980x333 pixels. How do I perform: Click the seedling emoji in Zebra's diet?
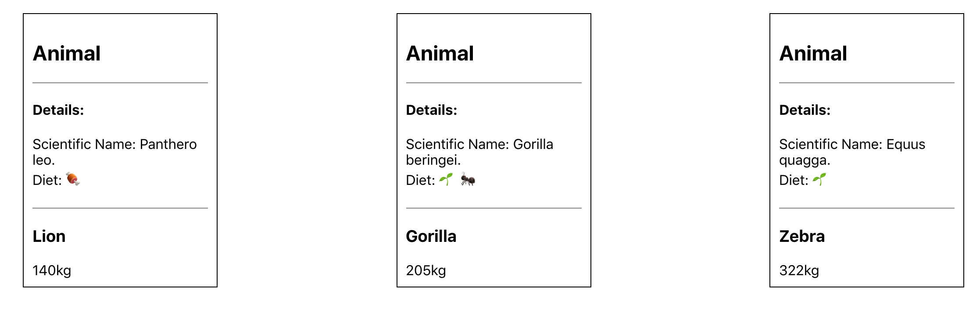click(819, 179)
